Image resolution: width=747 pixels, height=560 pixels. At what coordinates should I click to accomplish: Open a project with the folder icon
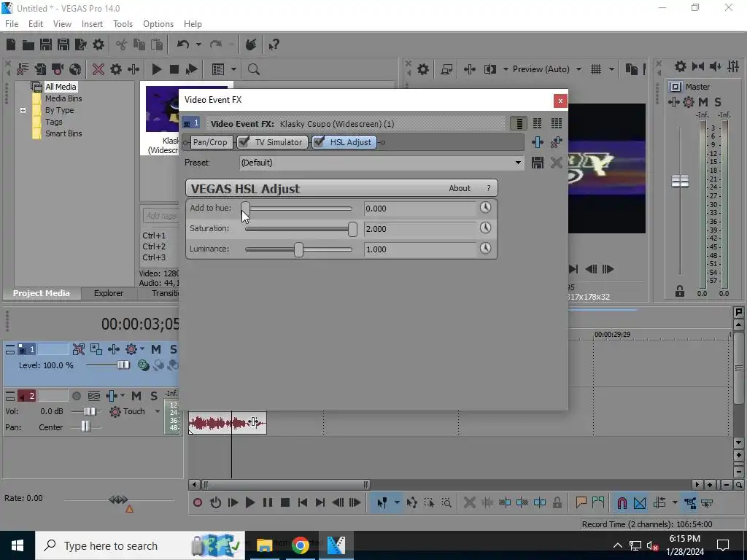[x=28, y=44]
